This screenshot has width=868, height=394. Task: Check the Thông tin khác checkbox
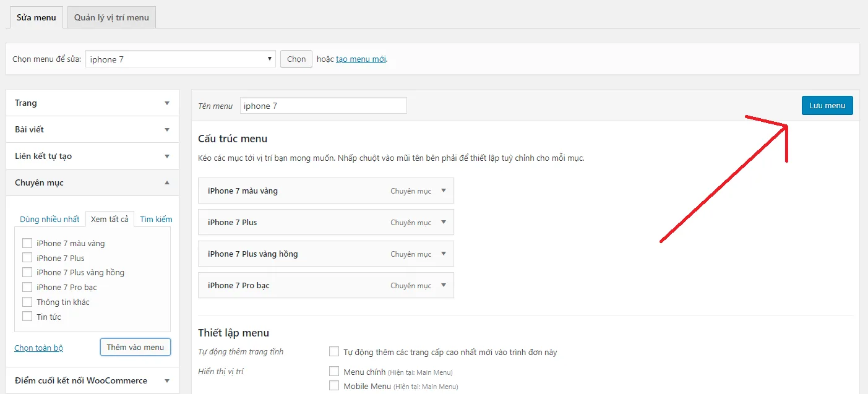click(x=27, y=302)
